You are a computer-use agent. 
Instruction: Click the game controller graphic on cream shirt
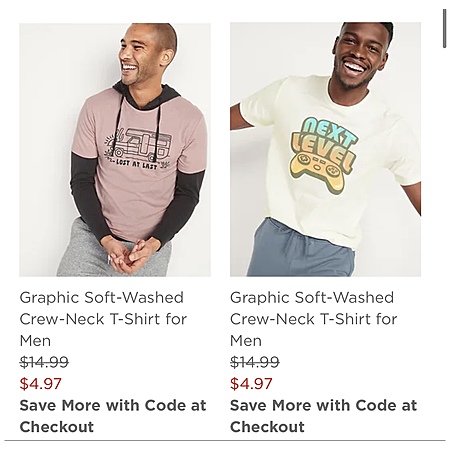tap(318, 172)
